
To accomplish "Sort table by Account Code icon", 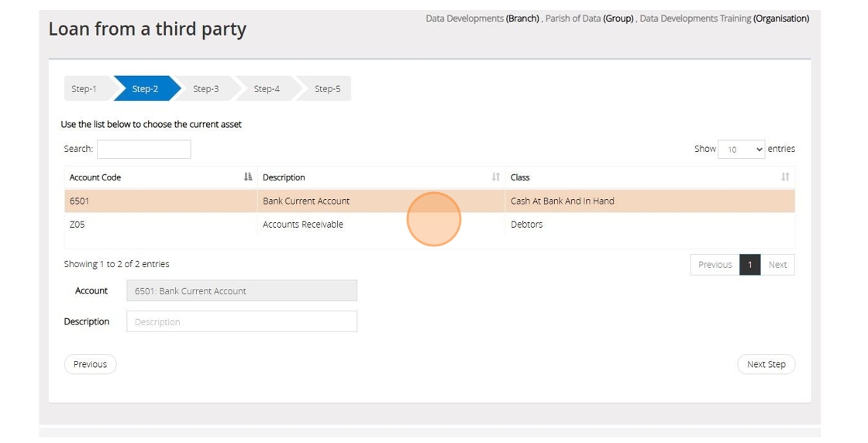I will point(248,177).
